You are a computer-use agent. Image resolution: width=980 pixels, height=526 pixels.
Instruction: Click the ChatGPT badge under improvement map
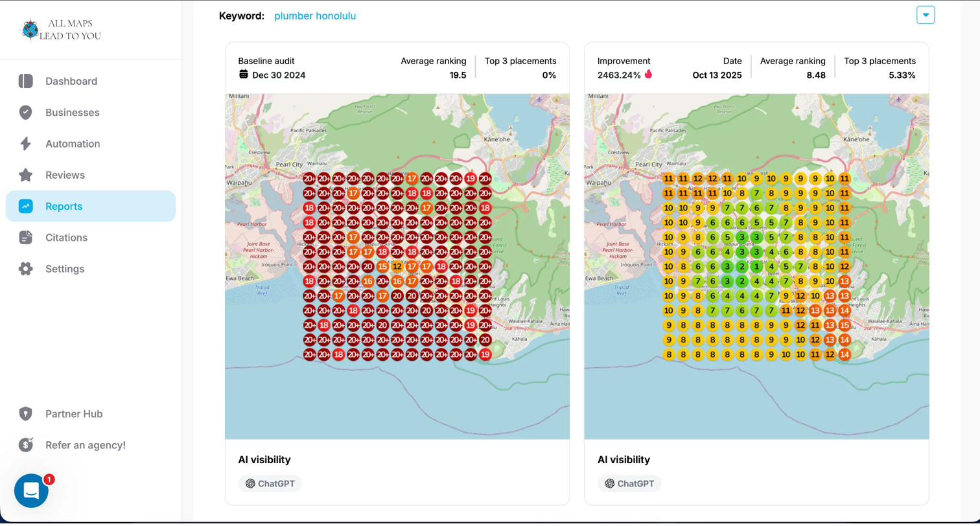coord(629,484)
